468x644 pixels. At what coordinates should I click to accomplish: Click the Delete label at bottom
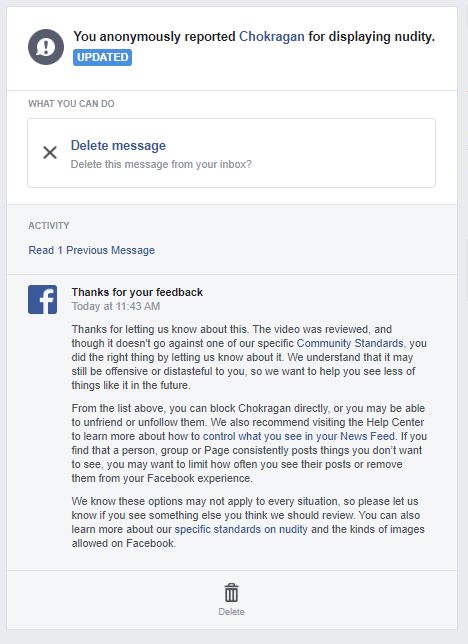click(231, 612)
